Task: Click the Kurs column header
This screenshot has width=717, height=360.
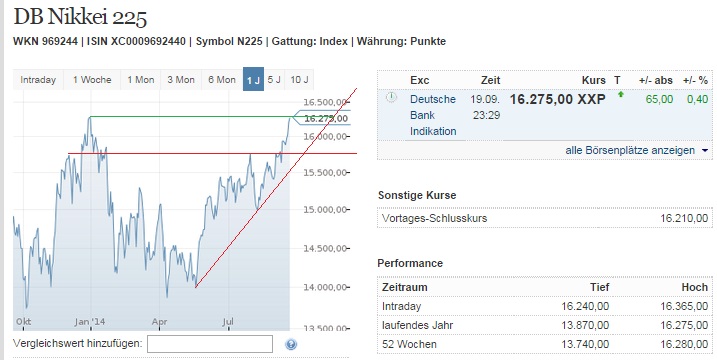Action: click(594, 80)
